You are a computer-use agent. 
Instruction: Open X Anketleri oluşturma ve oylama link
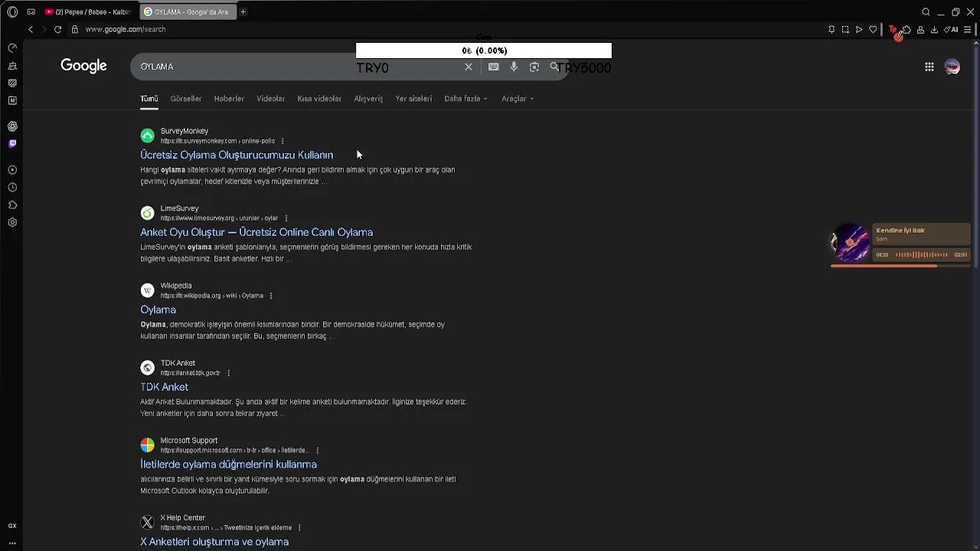pyautogui.click(x=214, y=542)
